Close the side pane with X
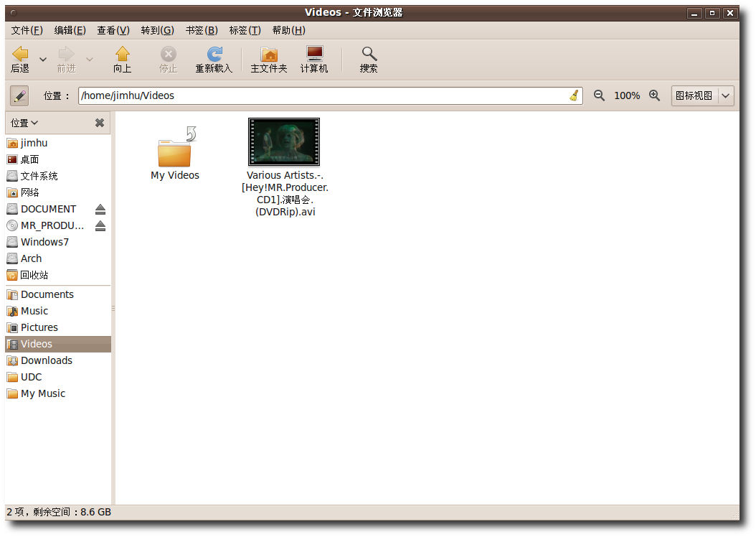 (x=99, y=123)
